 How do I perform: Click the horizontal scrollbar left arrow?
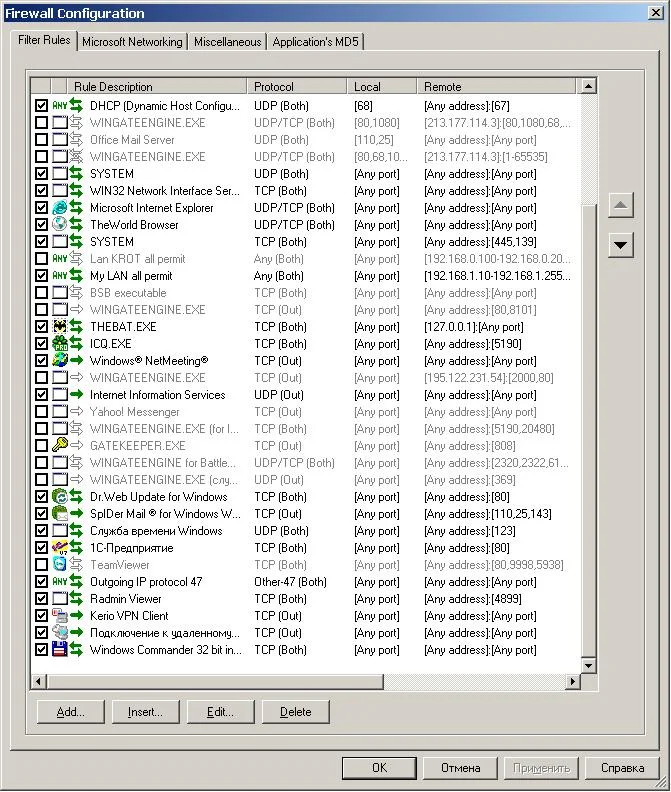pos(38,681)
